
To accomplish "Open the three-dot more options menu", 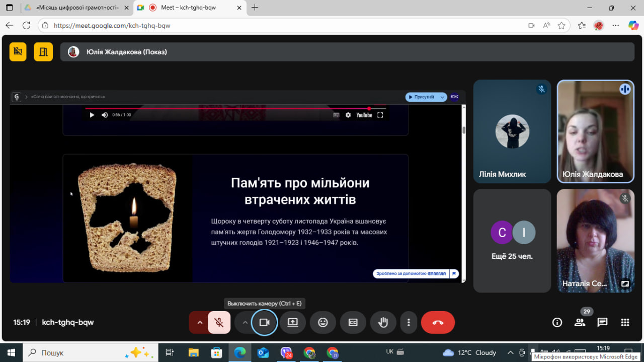I will click(409, 323).
